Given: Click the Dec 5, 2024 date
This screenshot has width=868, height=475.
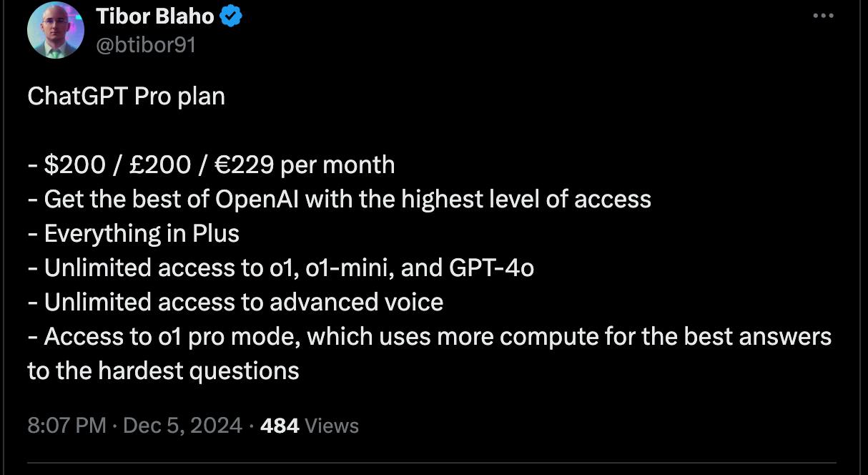Looking at the screenshot, I should [x=183, y=426].
